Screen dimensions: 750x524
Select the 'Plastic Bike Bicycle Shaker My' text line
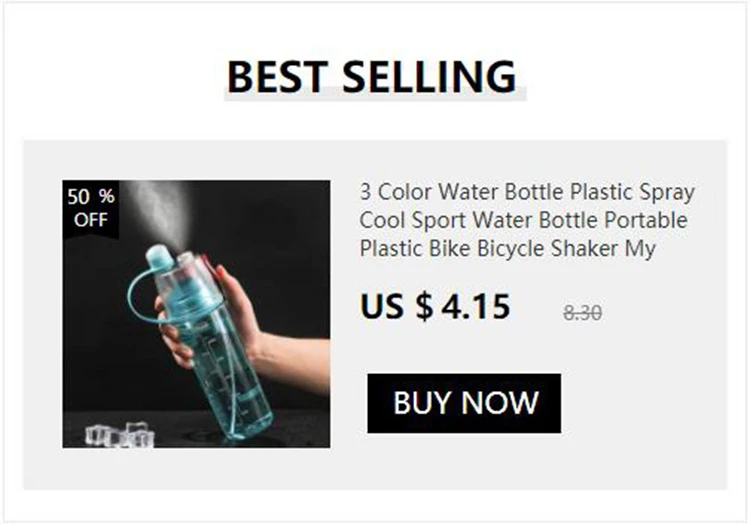pyautogui.click(x=507, y=249)
